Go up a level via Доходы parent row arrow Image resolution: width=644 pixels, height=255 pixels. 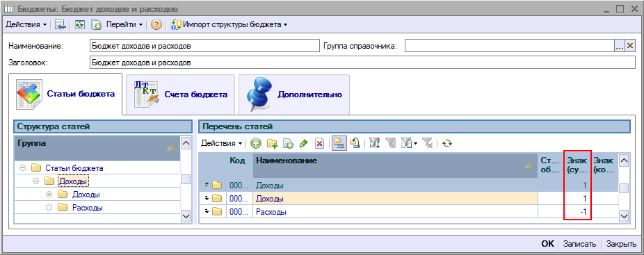[207, 186]
